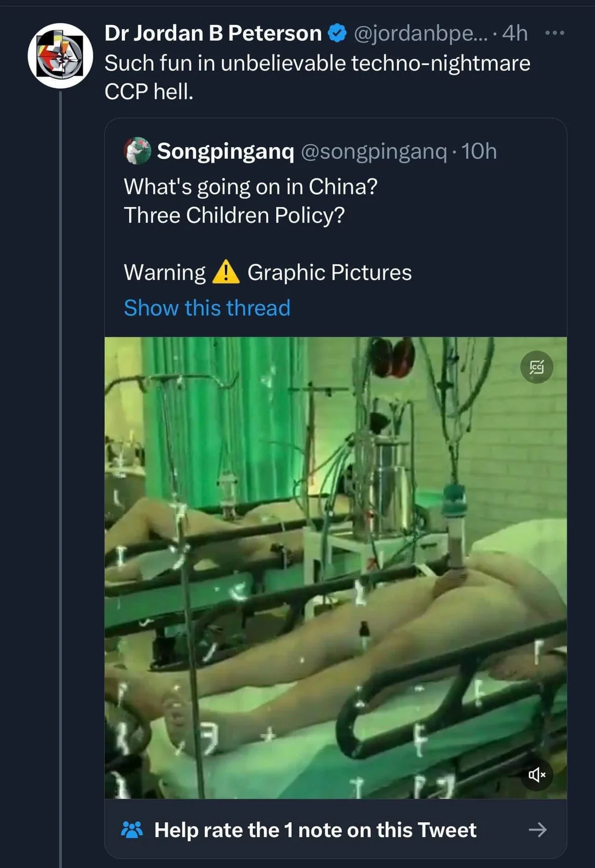
Task: Open the note rating via right arrow
Action: click(538, 829)
